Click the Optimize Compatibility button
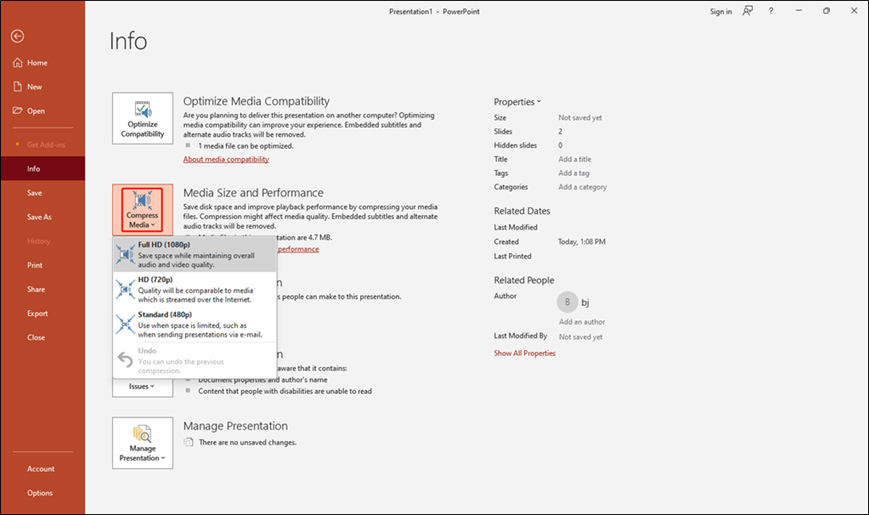 click(142, 119)
